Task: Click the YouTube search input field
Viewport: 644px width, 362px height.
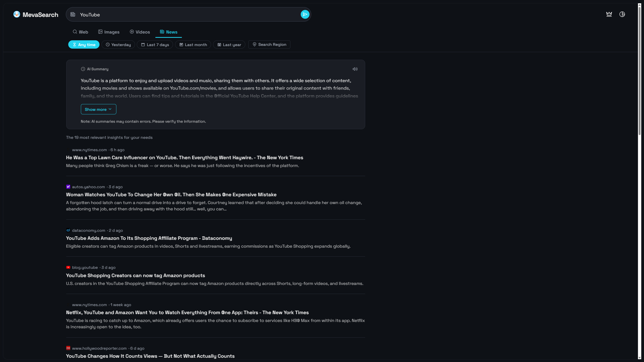Action: click(x=188, y=14)
